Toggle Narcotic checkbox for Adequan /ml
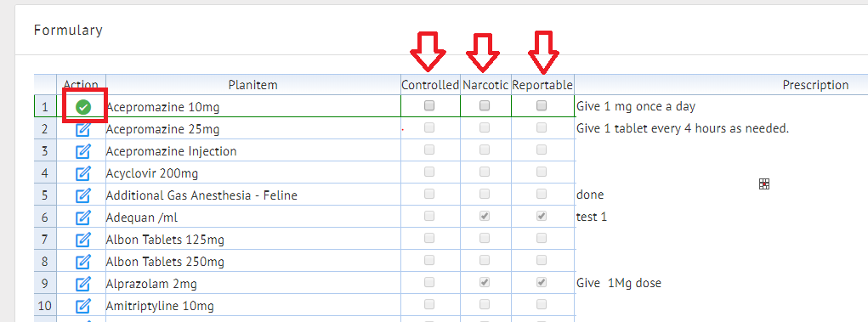Screen dimensions: 868x322 click(x=485, y=217)
